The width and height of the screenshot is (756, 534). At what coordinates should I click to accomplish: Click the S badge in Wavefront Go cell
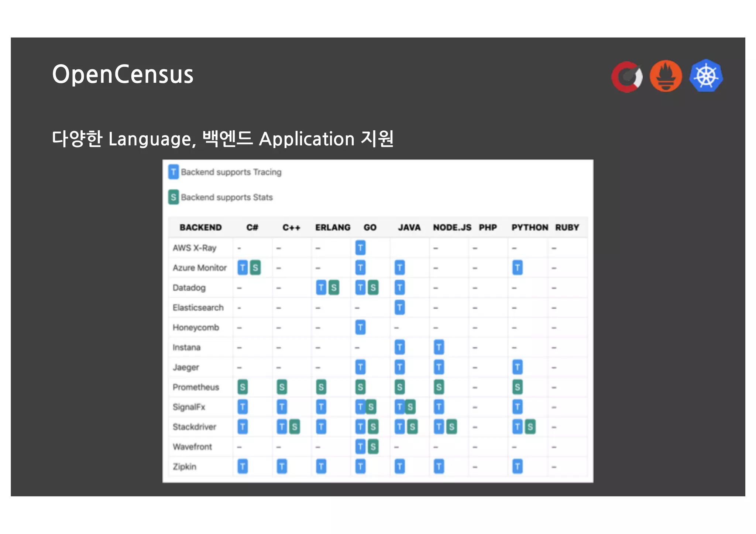[373, 447]
